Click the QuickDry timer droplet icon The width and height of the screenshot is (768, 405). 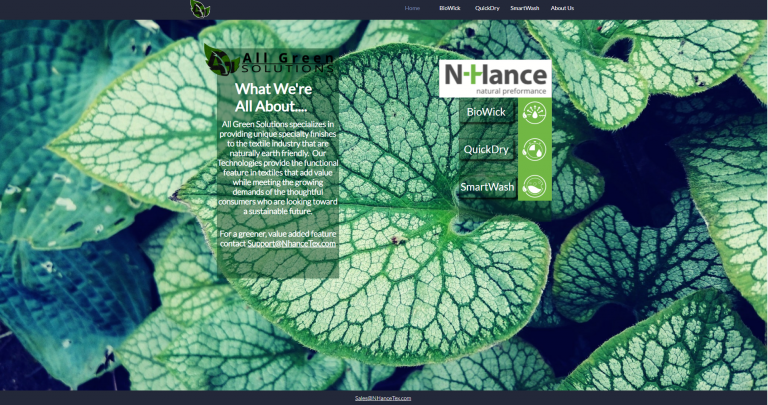point(534,149)
